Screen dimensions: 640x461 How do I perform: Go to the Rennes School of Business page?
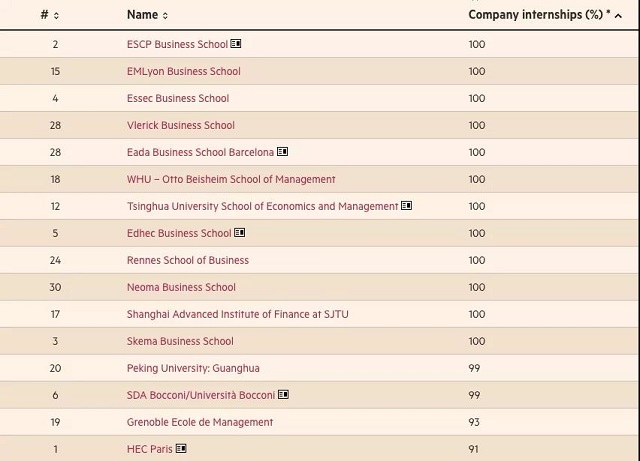188,260
